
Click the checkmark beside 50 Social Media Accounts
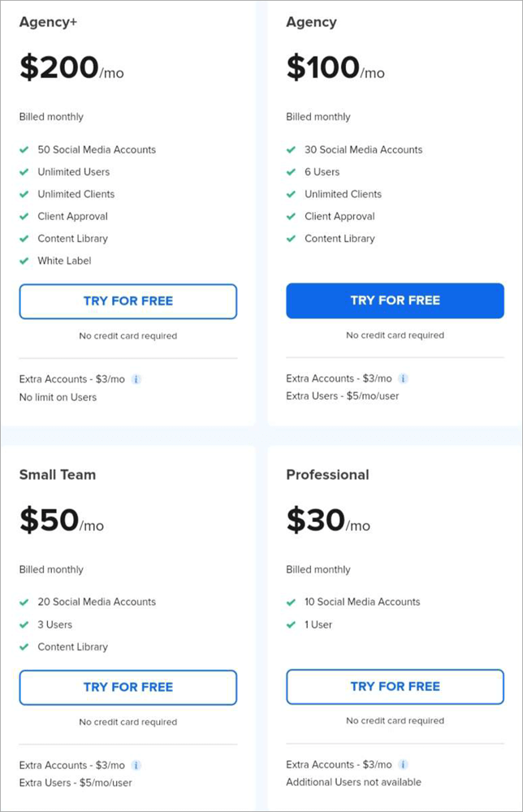(24, 149)
